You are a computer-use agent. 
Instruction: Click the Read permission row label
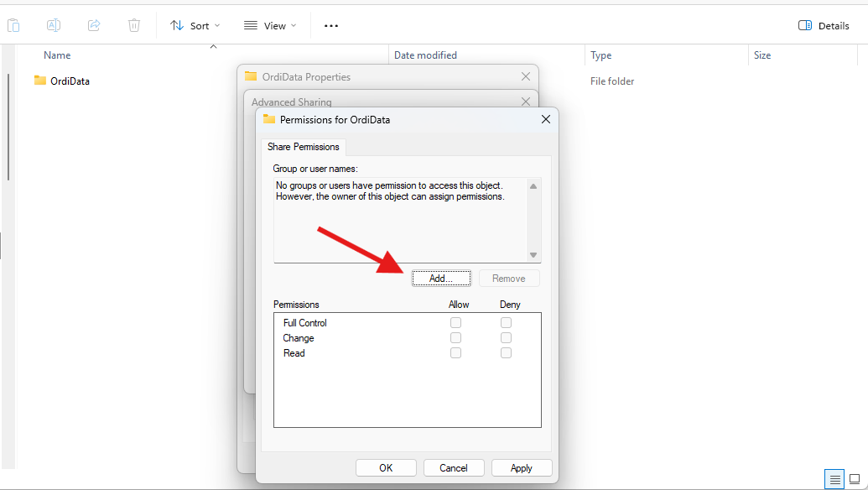tap(294, 353)
